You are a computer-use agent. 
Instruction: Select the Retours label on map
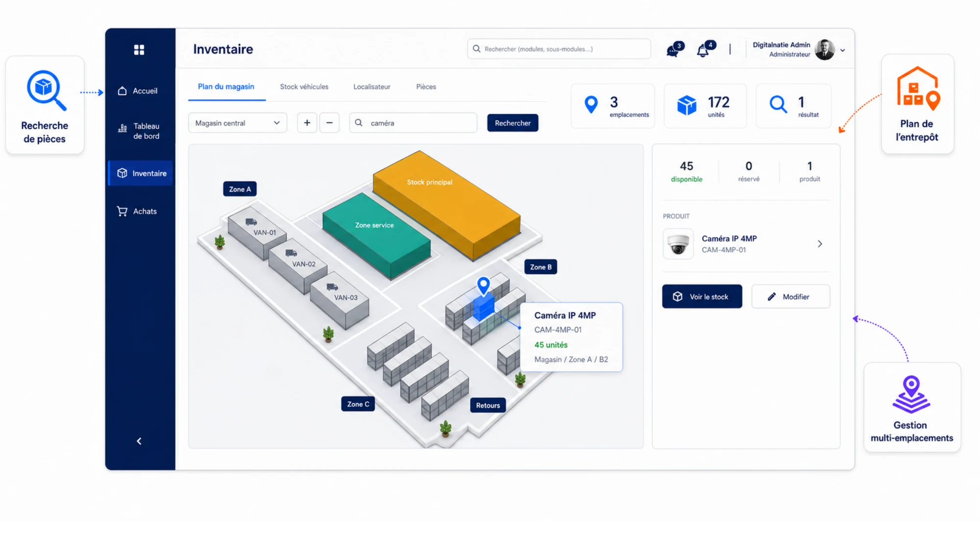click(x=488, y=405)
